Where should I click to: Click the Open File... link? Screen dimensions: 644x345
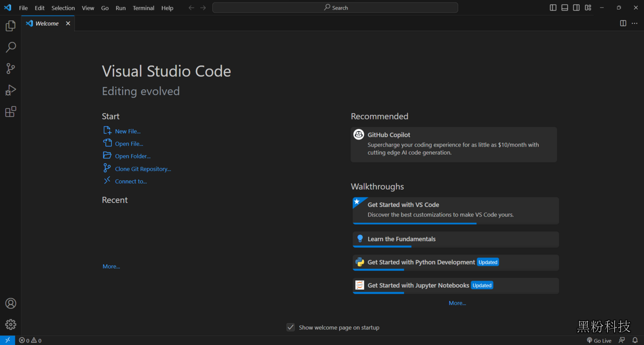(x=129, y=144)
